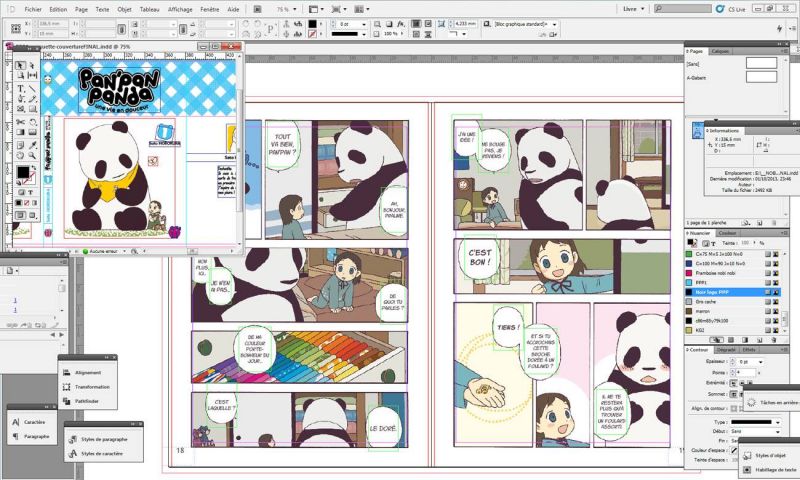
Task: Select the Noir logo PPP swatch row
Action: [x=733, y=292]
